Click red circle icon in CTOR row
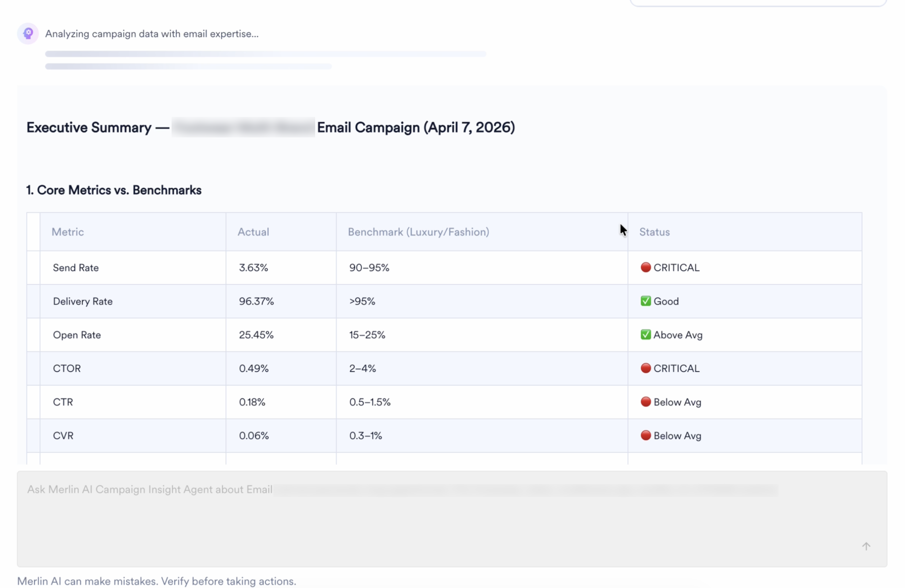 645,368
